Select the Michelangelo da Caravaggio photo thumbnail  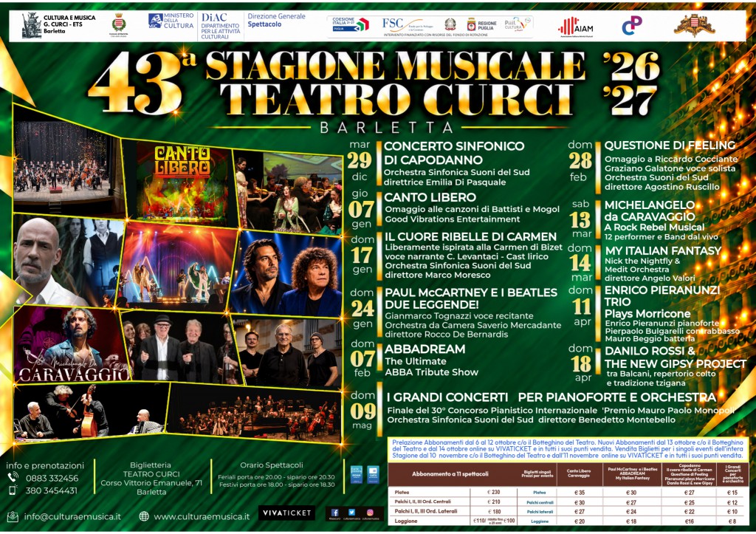pos(72,344)
